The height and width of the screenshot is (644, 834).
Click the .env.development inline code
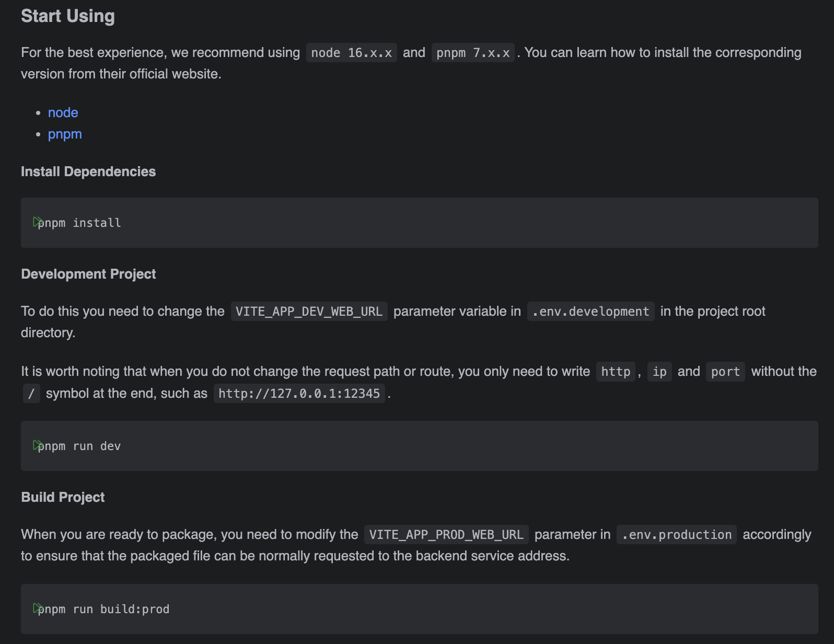(x=590, y=312)
